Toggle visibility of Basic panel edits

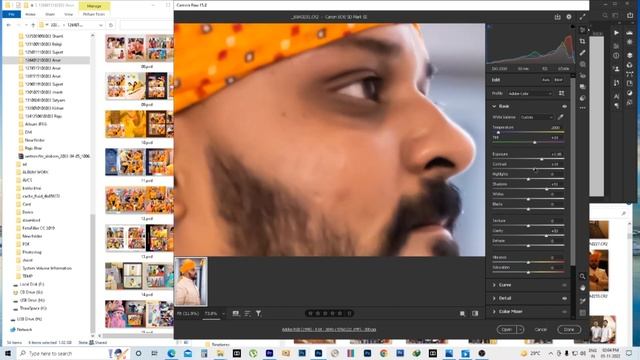[564, 107]
